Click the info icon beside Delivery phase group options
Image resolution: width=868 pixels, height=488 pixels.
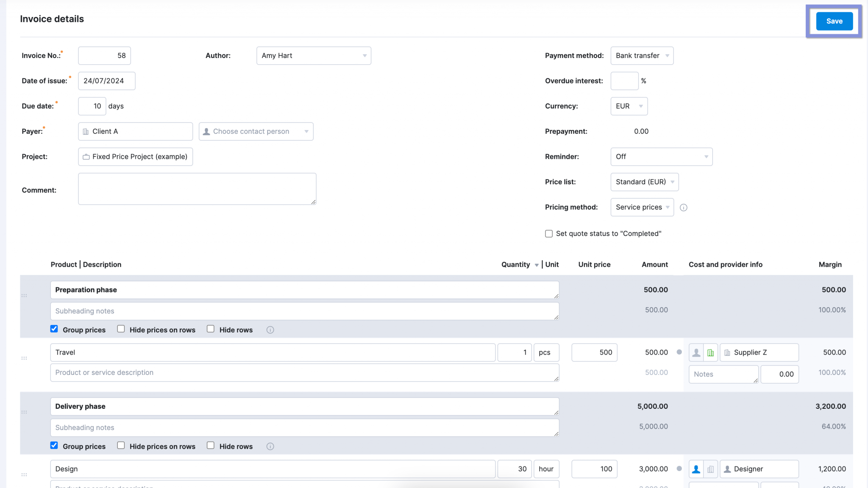tap(270, 446)
